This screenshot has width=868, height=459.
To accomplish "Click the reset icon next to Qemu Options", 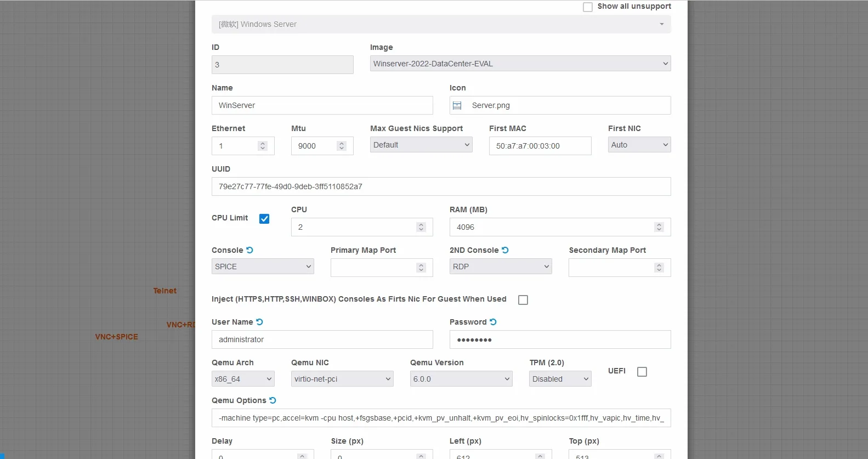I will pos(273,400).
